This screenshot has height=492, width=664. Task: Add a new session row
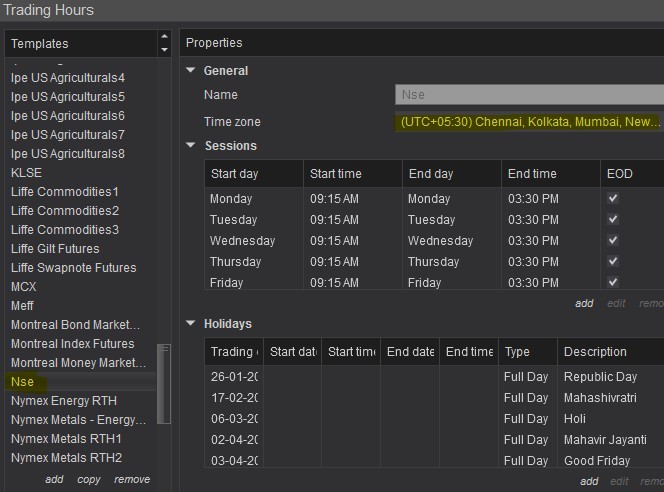click(x=584, y=304)
